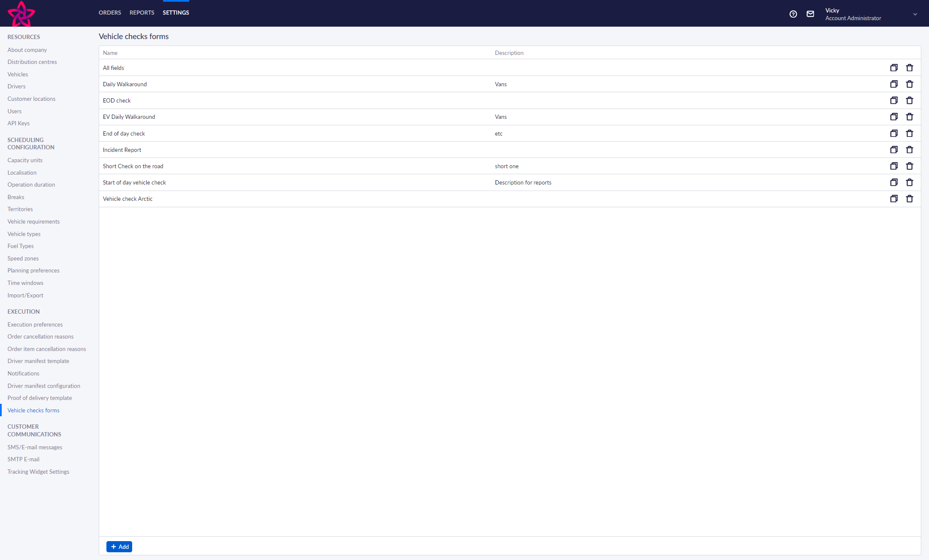Go to Distribution centres

32,62
